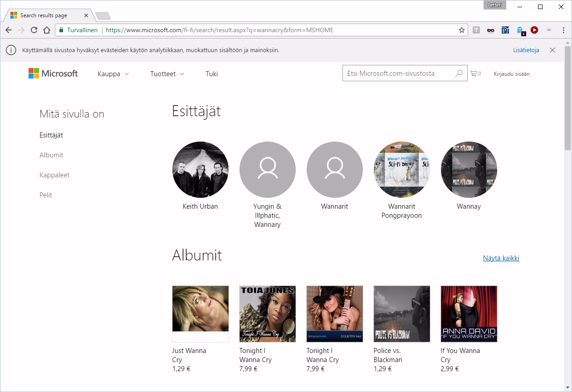572x392 pixels.
Task: Expand the Tuotteet dropdown menu
Action: pyautogui.click(x=167, y=73)
